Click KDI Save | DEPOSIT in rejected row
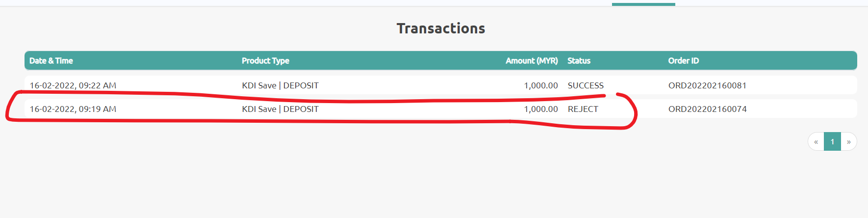 pyautogui.click(x=280, y=109)
